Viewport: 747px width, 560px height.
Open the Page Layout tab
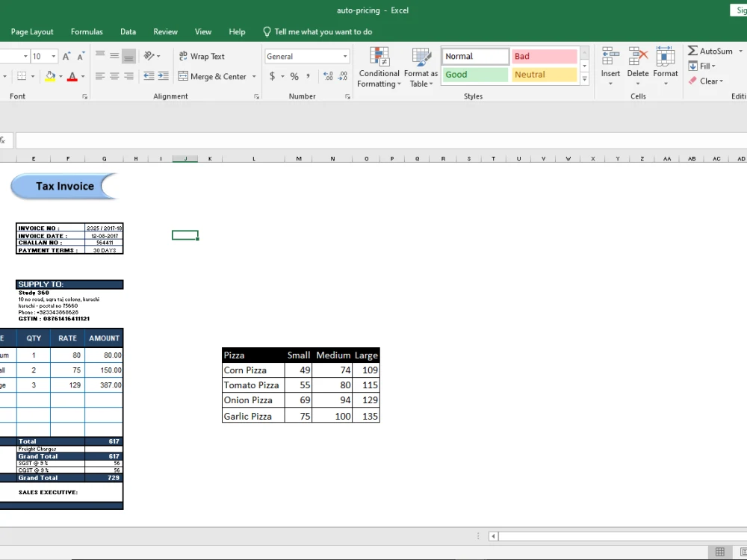point(32,32)
